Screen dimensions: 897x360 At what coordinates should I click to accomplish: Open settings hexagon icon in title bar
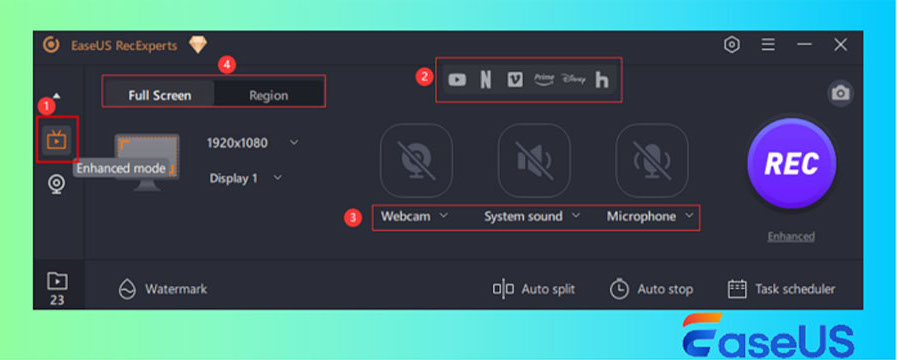point(732,45)
